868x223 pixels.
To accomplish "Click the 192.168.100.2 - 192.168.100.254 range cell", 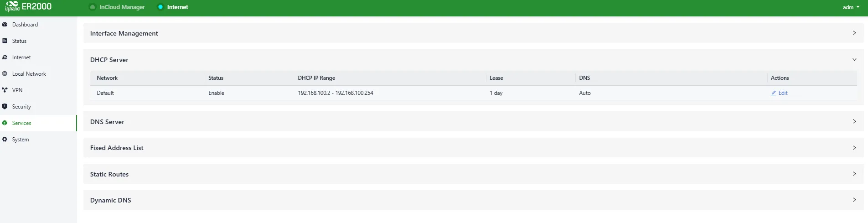I will 336,93.
